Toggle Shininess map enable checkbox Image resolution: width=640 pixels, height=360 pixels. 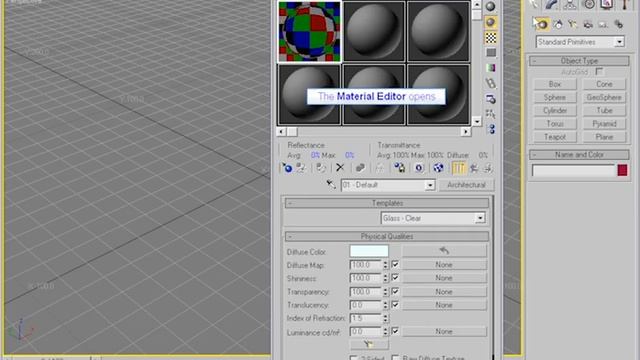tap(395, 278)
